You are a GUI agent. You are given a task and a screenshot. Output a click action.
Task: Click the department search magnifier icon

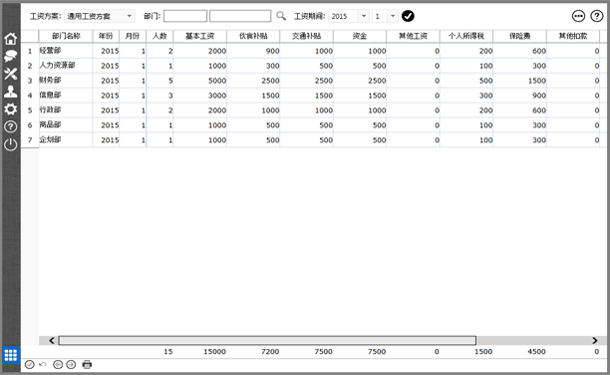tap(281, 16)
